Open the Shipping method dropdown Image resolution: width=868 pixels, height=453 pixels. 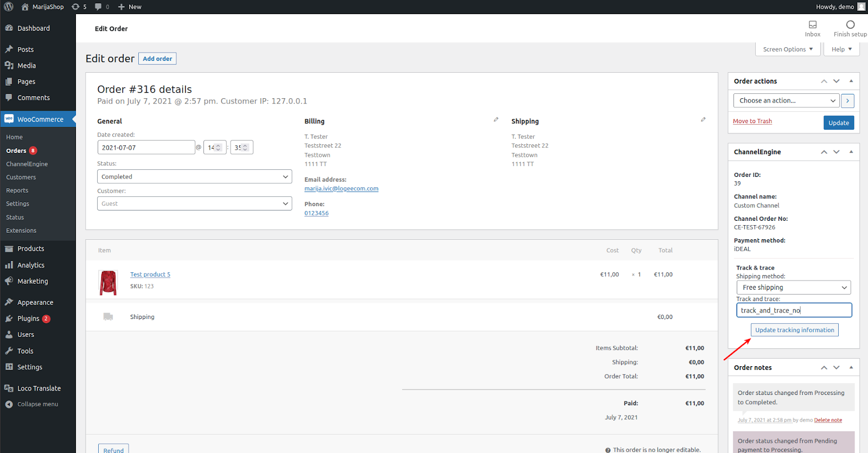click(793, 288)
